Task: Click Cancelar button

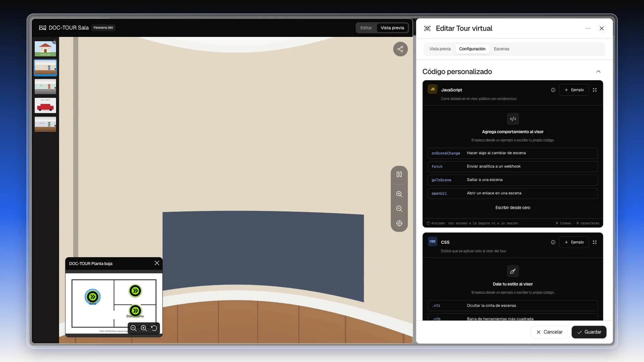Action: click(549, 332)
